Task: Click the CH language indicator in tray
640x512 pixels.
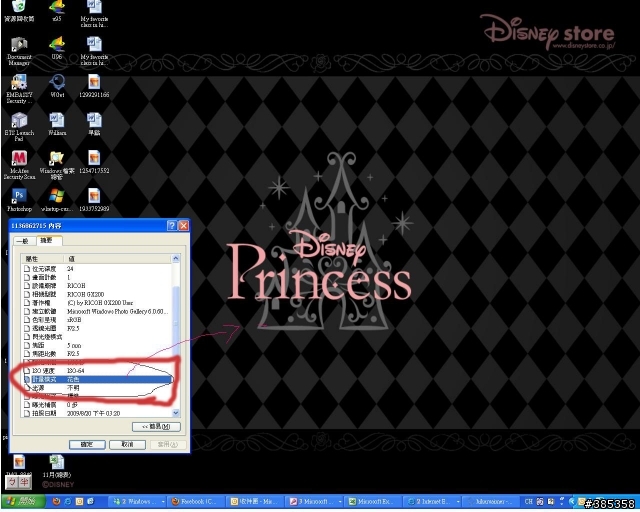Action: [x=528, y=501]
